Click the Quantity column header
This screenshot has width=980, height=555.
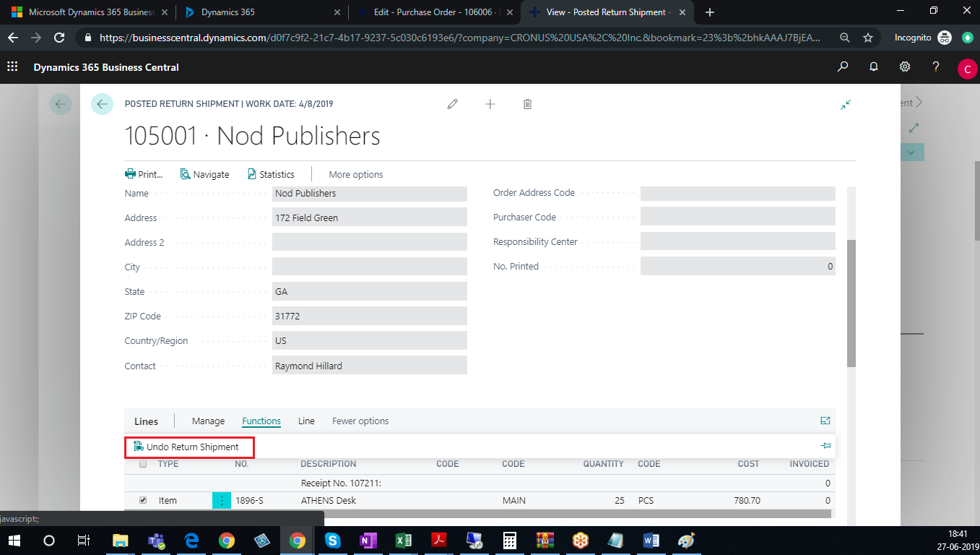click(603, 464)
